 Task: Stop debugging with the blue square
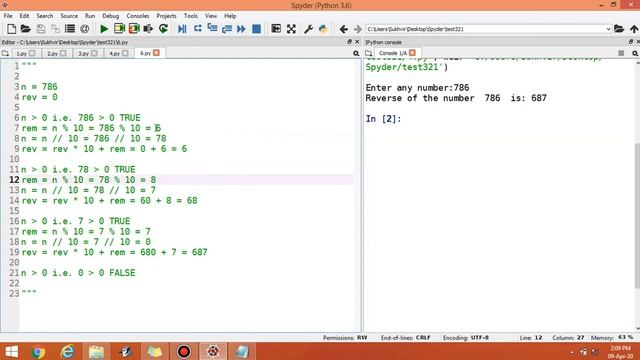click(256, 29)
